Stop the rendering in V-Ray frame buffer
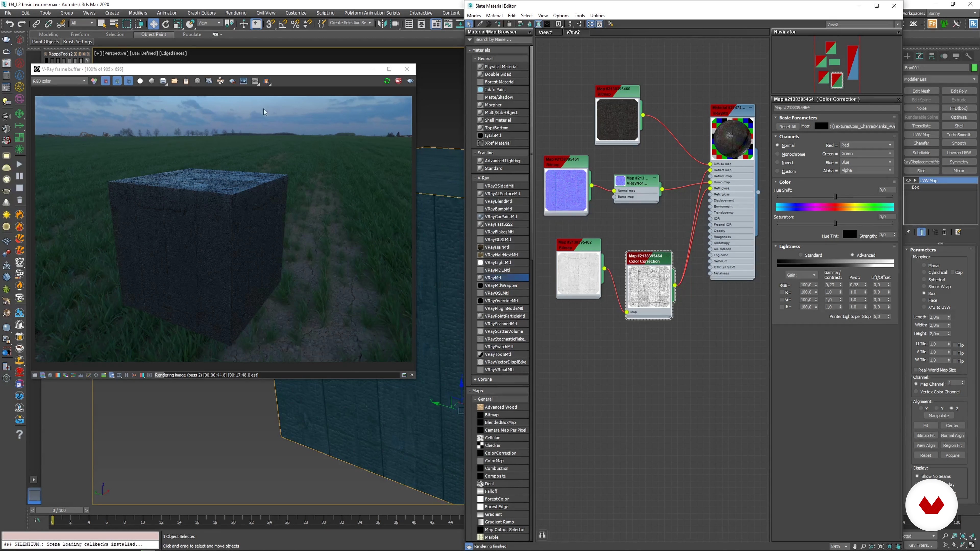Image resolution: width=980 pixels, height=551 pixels. (x=398, y=81)
